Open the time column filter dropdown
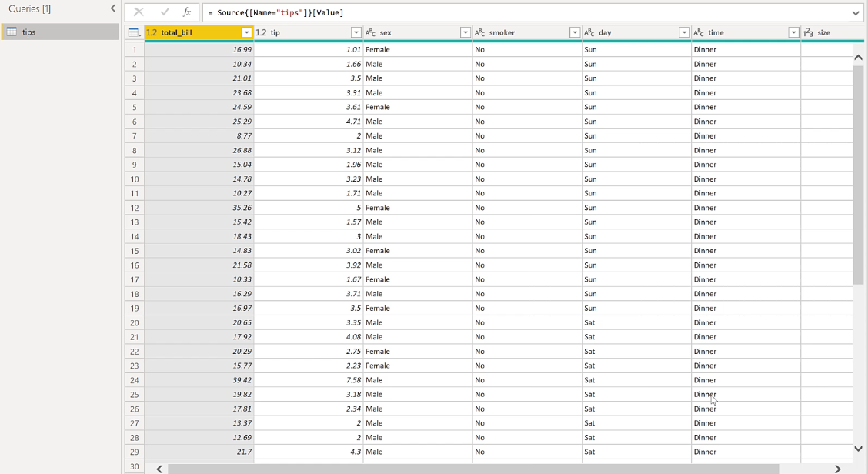 tap(794, 32)
